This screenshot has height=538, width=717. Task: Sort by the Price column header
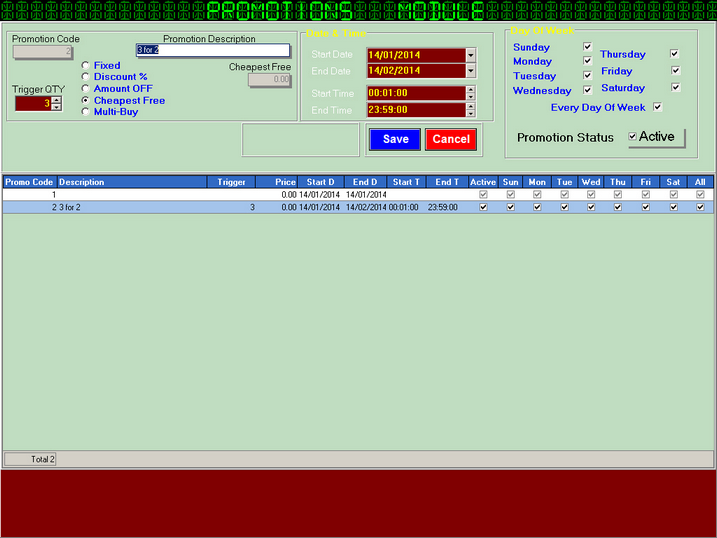277,182
